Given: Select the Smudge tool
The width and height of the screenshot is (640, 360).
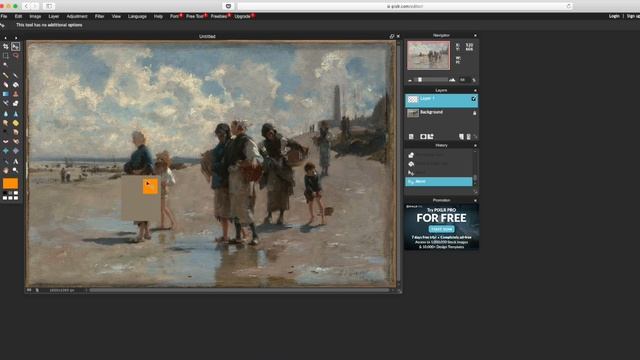Looking at the screenshot, I should 5,123.
